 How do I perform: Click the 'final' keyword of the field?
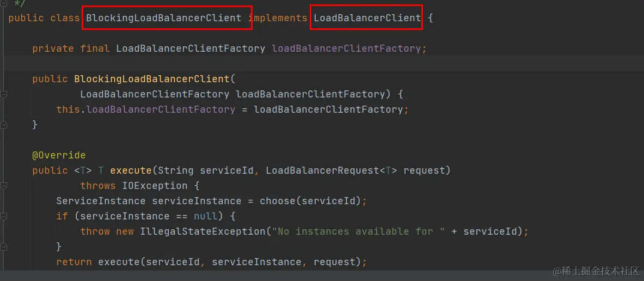click(95, 48)
